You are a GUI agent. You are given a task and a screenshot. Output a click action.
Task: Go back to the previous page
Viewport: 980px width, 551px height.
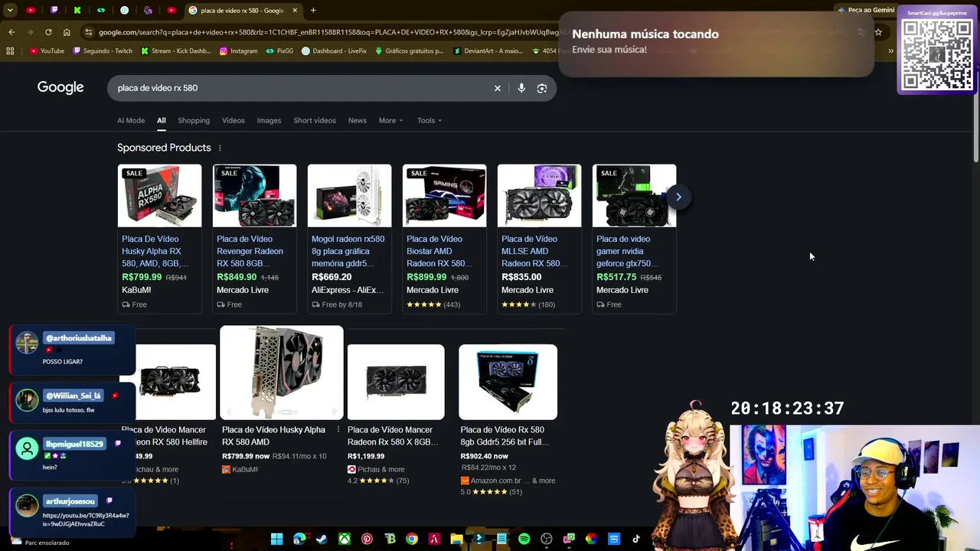(11, 32)
